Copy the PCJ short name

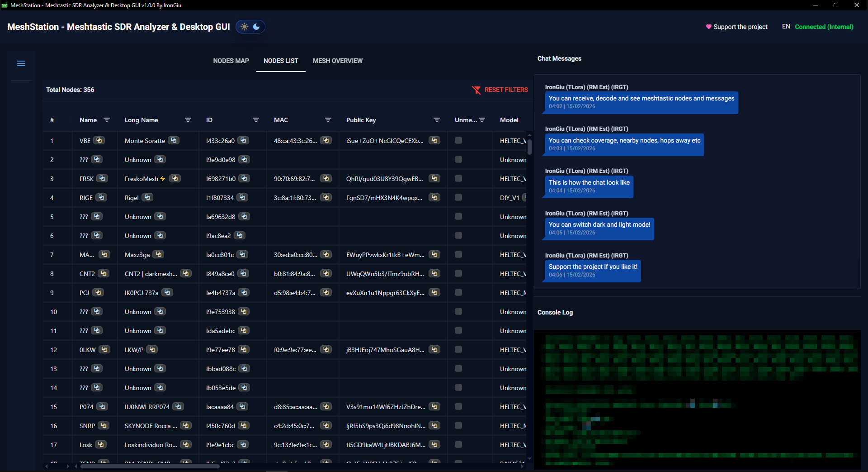click(98, 292)
